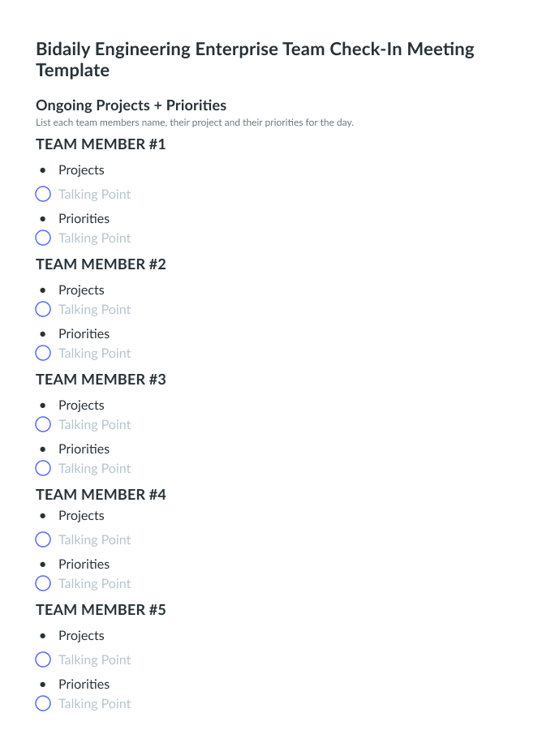
Task: Check Team Member #3 Priorities talking point circle
Action: pos(43,468)
